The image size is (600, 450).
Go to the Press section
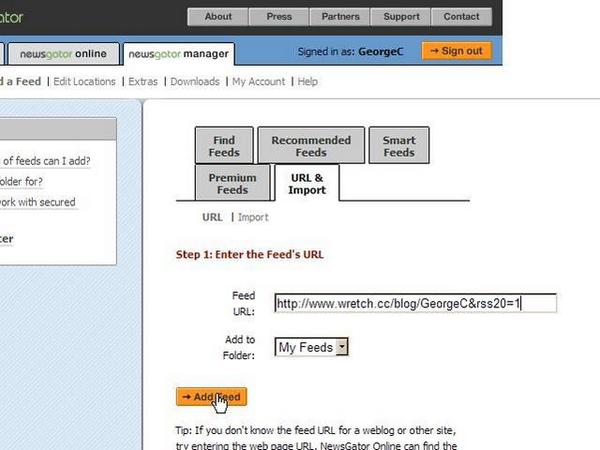[279, 17]
